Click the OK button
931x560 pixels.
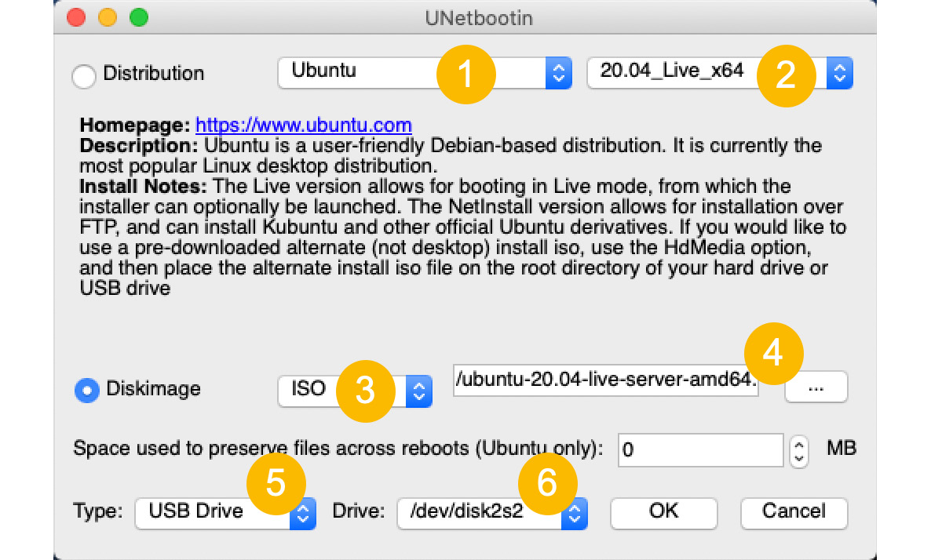click(664, 512)
